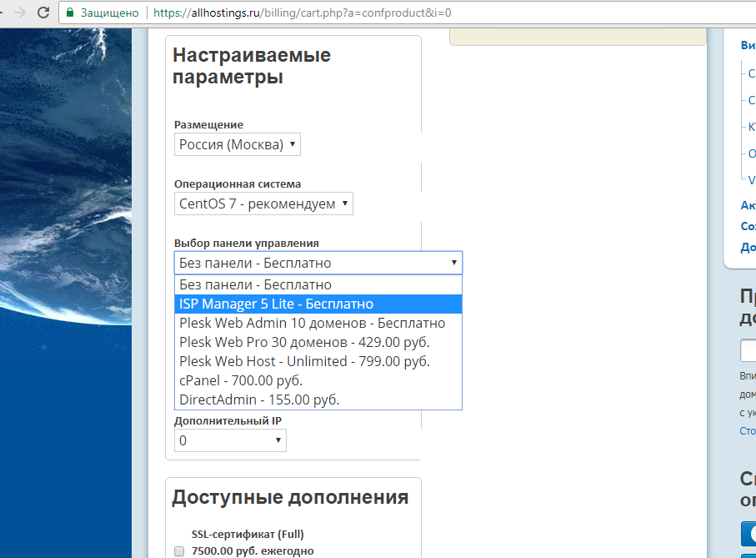The image size is (756, 558).
Task: Select cPanel - 700.00 руб. option
Action: click(x=240, y=380)
